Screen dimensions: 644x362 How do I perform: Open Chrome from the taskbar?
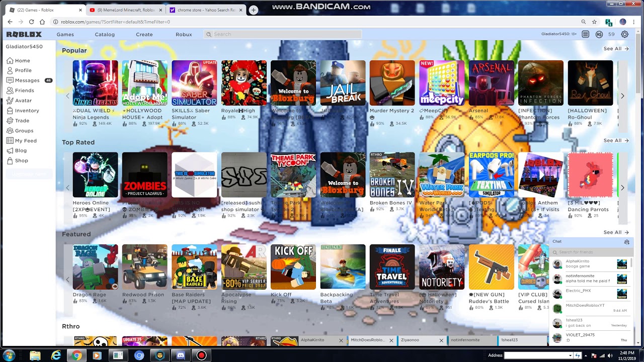pos(76,355)
